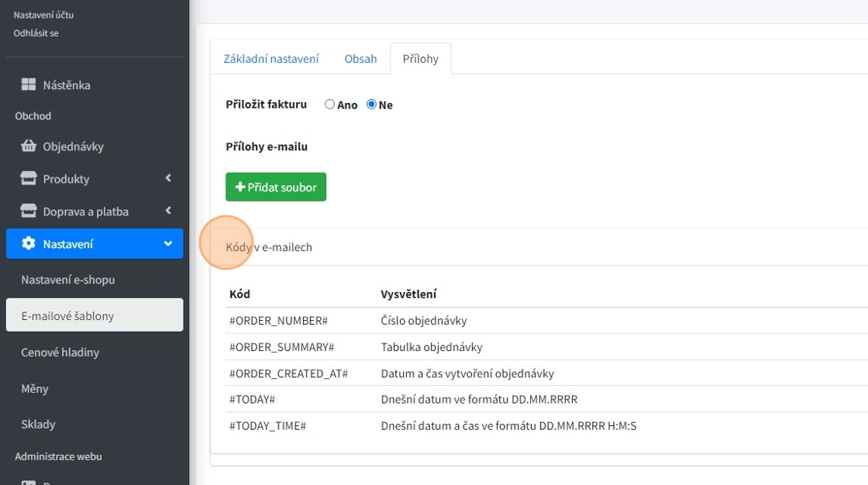Collapse the Nastavení menu chevron
Screen dimensions: 868x485
pos(168,243)
